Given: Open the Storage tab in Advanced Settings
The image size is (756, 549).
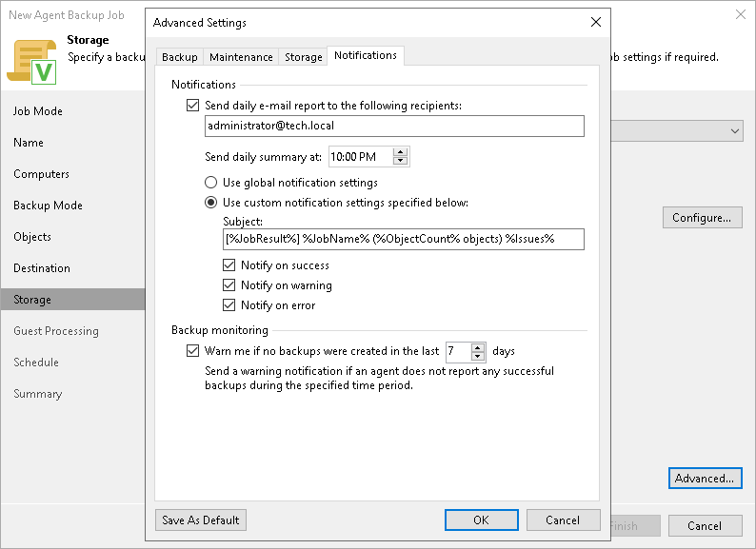Looking at the screenshot, I should tap(304, 57).
